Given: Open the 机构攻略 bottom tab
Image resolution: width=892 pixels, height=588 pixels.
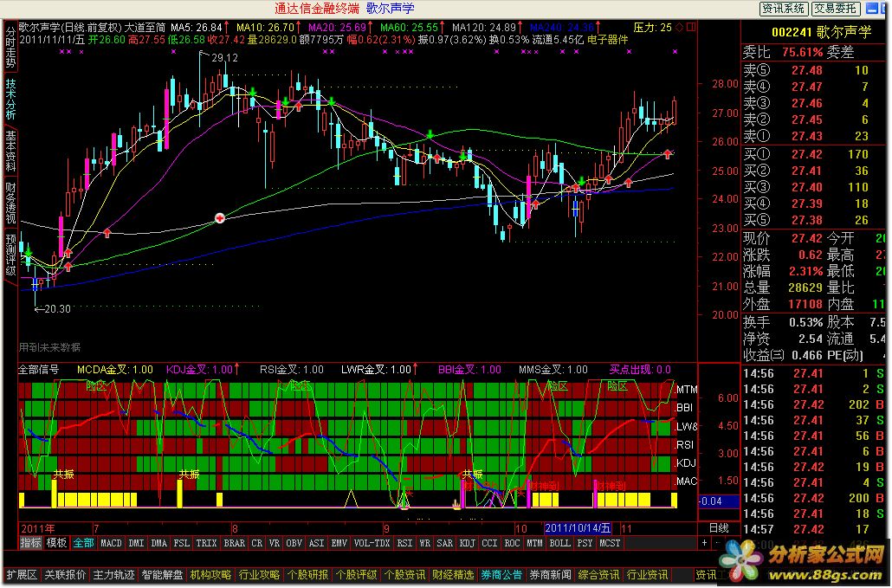Looking at the screenshot, I should coord(210,575).
